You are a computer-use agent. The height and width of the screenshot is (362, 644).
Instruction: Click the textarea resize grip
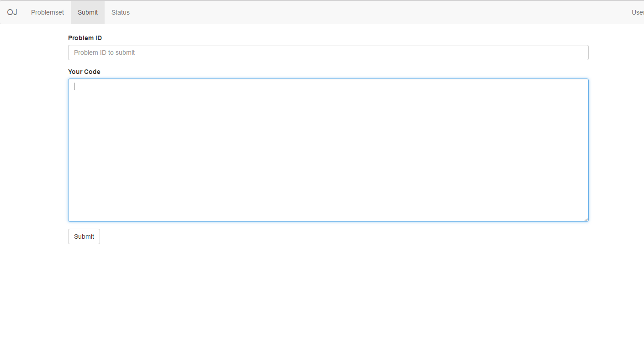pos(586,219)
